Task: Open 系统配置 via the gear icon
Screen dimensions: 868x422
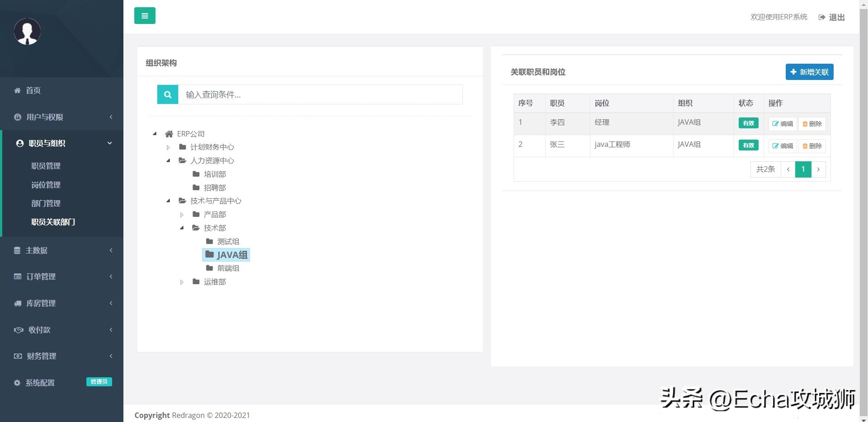Action: pos(17,383)
